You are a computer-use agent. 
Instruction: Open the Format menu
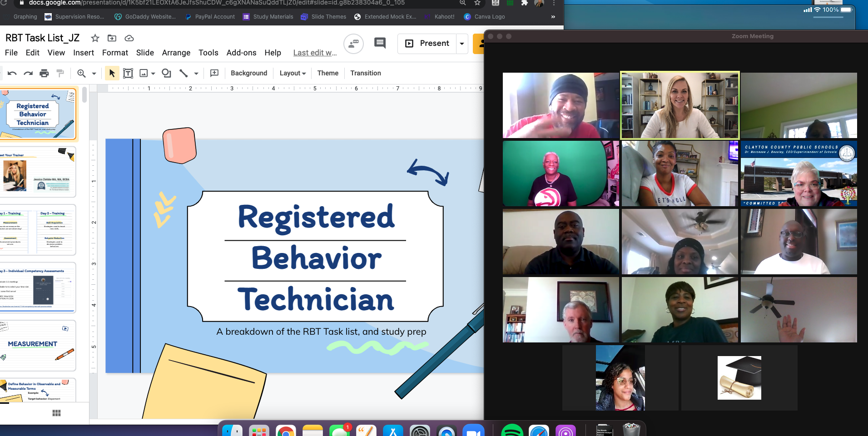point(115,53)
